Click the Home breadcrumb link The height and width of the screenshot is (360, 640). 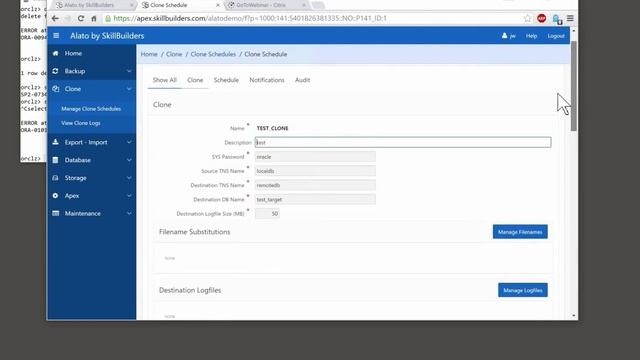coord(149,54)
